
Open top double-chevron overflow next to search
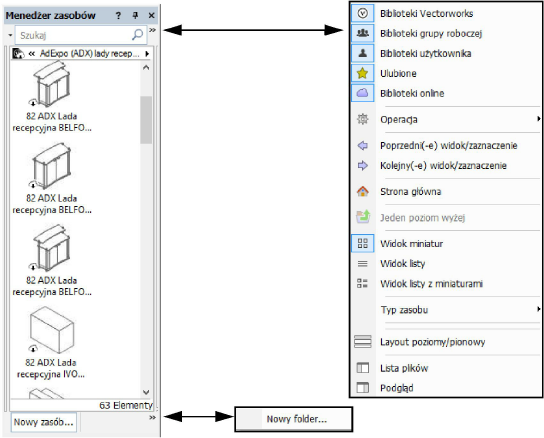(x=152, y=30)
